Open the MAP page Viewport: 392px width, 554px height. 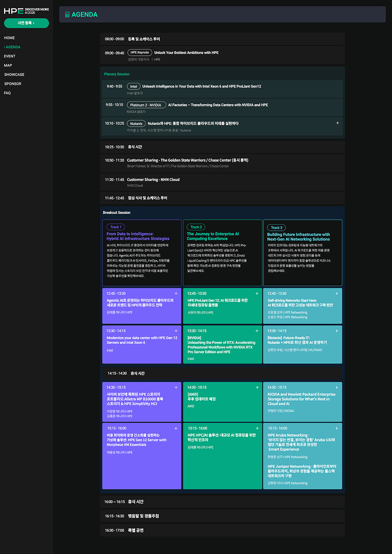8,65
